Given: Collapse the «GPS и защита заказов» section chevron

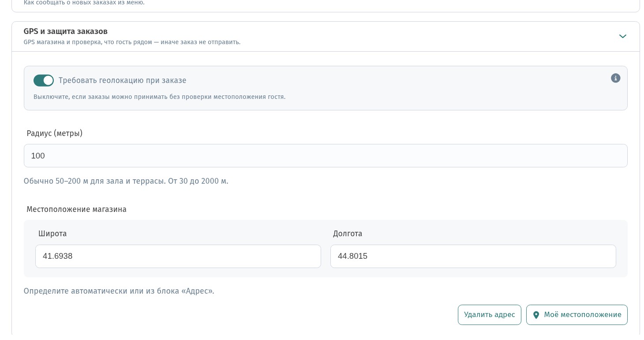Looking at the screenshot, I should tap(622, 36).
